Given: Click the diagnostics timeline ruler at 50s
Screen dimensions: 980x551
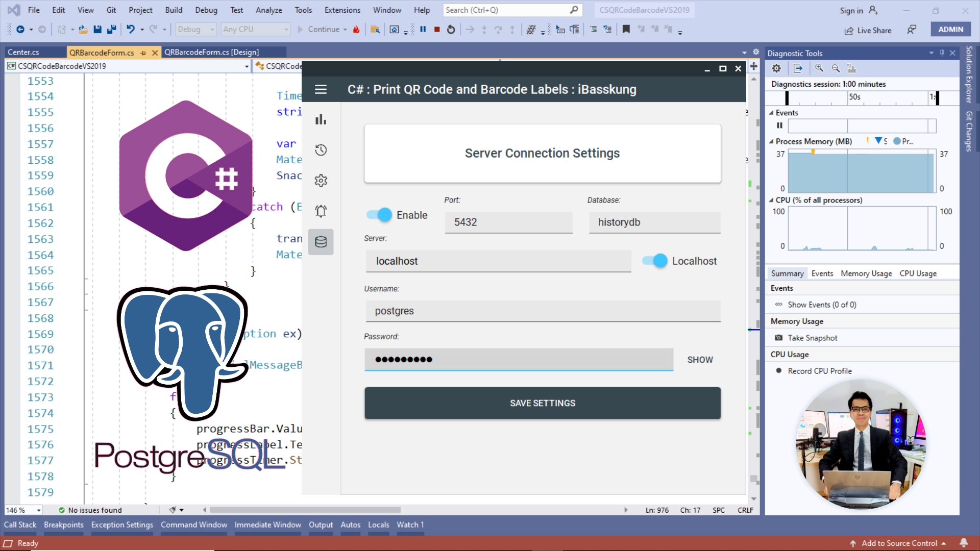Looking at the screenshot, I should [855, 97].
